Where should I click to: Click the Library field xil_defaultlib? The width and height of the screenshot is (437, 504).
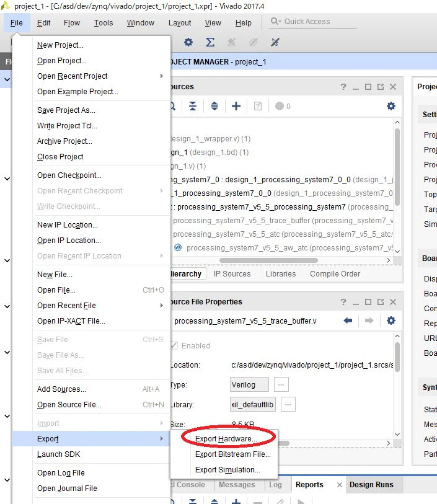pos(252,404)
